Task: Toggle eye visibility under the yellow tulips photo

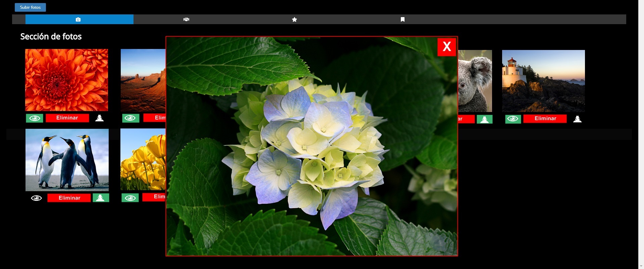Action: 130,198
